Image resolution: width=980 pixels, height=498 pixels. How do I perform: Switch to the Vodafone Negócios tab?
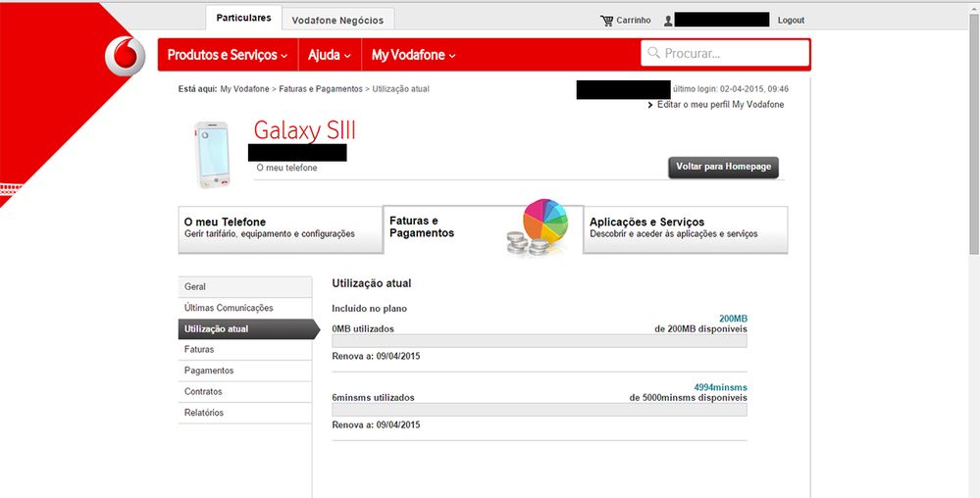point(337,20)
